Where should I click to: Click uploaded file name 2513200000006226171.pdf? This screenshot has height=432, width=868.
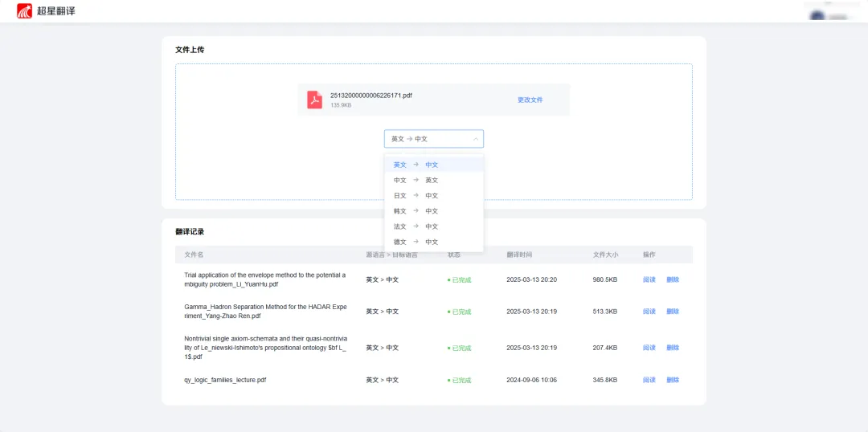[371, 95]
